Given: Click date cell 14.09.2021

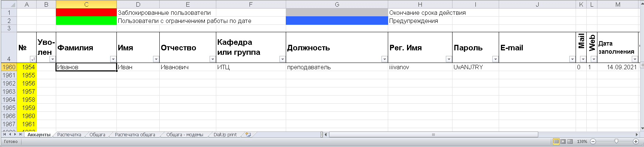Looking at the screenshot, I should [618, 67].
